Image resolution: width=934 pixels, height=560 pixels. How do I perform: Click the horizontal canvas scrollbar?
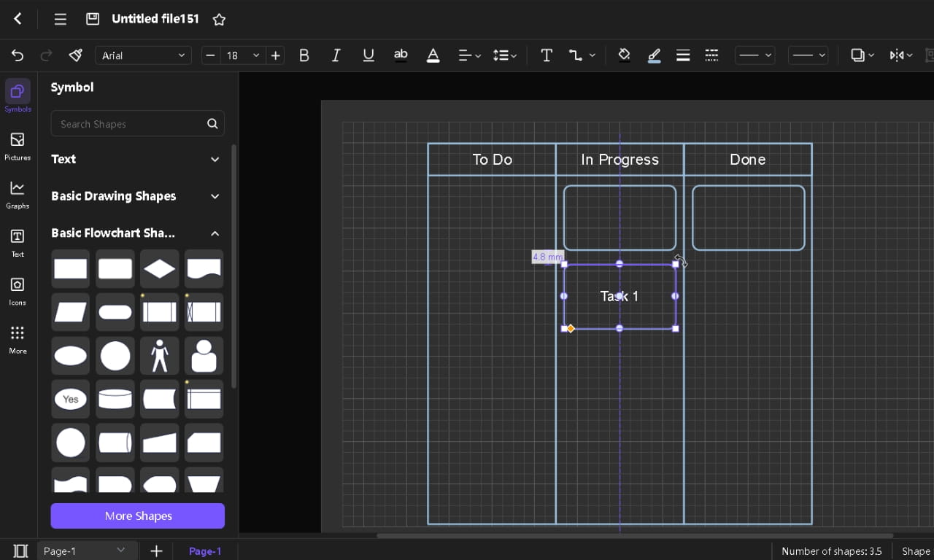(x=635, y=536)
